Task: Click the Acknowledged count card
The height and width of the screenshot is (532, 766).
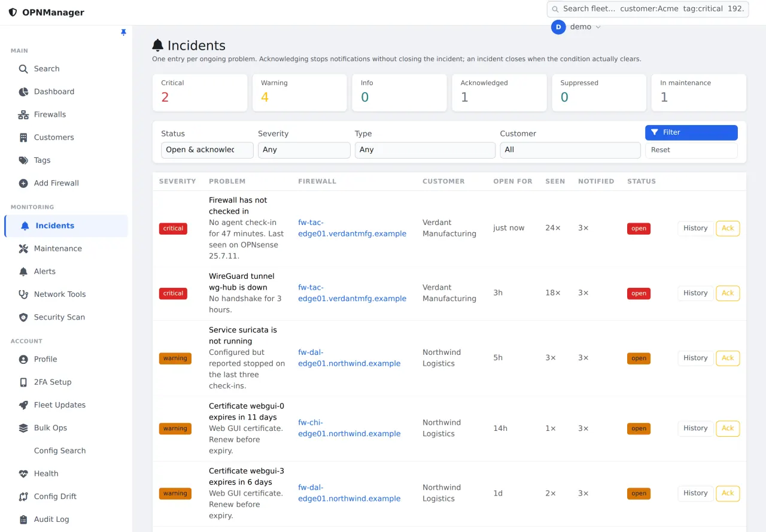Action: [x=499, y=93]
